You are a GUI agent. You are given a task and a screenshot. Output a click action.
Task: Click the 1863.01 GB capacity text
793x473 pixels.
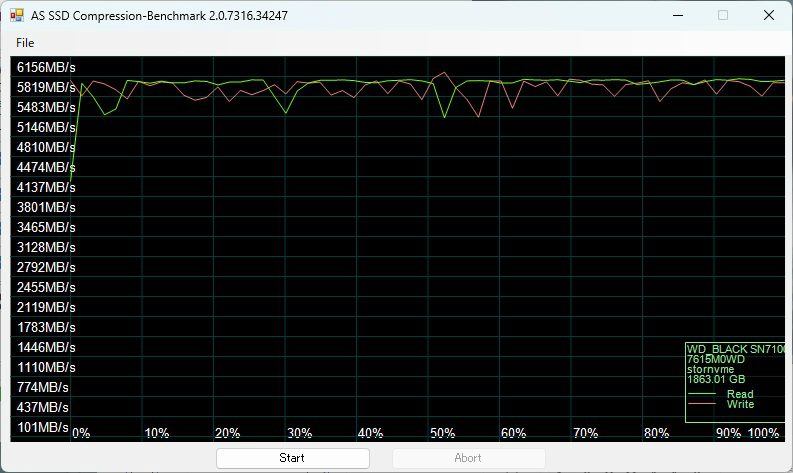coord(716,379)
